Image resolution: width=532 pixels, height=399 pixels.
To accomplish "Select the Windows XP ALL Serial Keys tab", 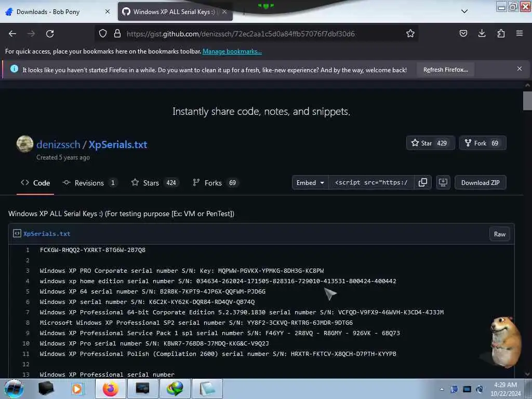I will pos(175,11).
